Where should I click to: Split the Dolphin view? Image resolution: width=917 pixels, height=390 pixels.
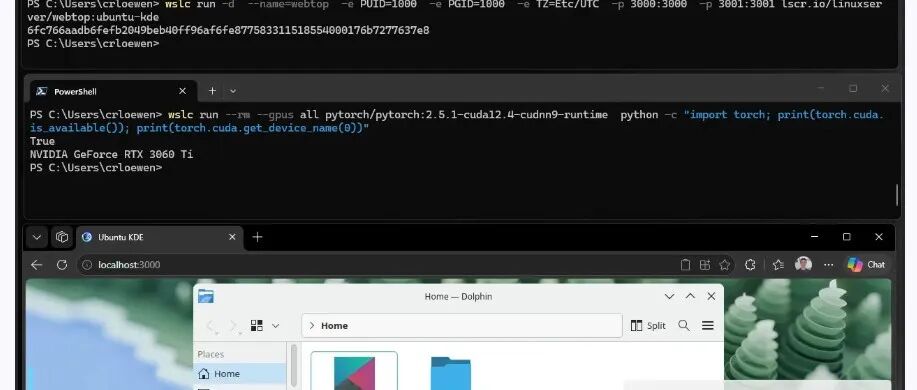click(x=648, y=326)
